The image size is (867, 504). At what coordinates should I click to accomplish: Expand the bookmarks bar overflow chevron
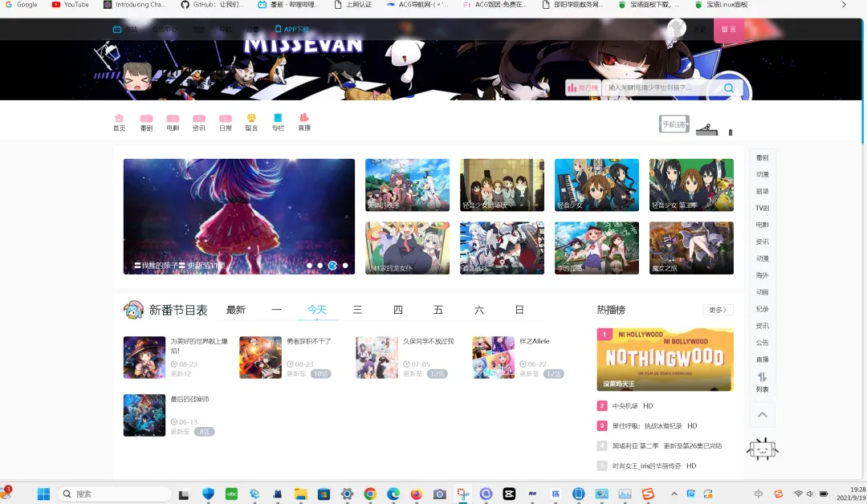tap(844, 5)
